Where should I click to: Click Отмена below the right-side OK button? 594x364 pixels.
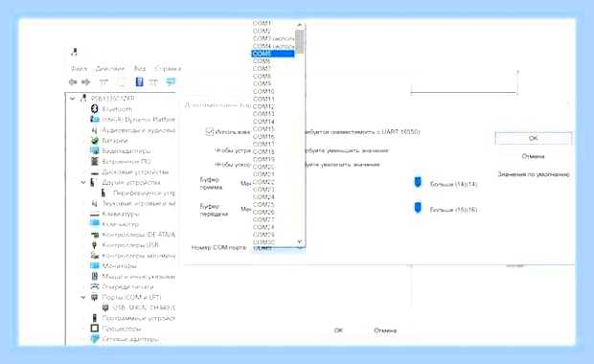click(533, 156)
